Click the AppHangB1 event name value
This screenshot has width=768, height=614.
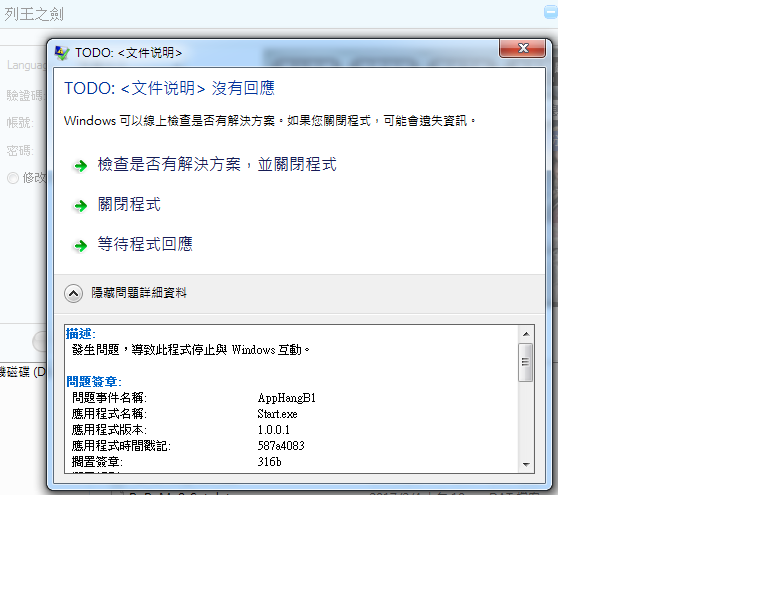287,398
